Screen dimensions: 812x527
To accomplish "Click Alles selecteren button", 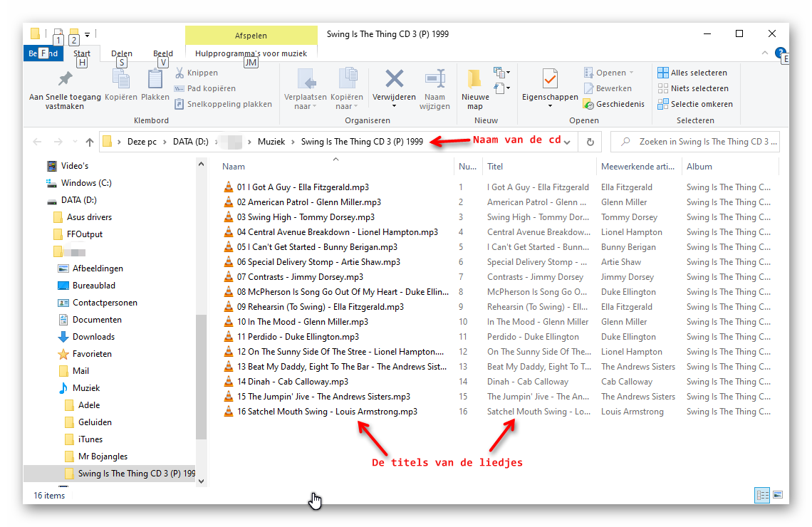I will click(692, 73).
